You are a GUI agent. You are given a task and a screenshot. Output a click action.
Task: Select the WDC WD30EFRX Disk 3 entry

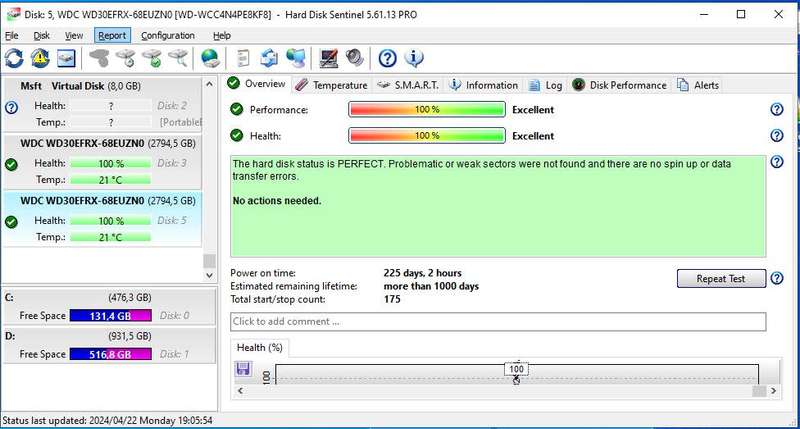[x=103, y=162]
